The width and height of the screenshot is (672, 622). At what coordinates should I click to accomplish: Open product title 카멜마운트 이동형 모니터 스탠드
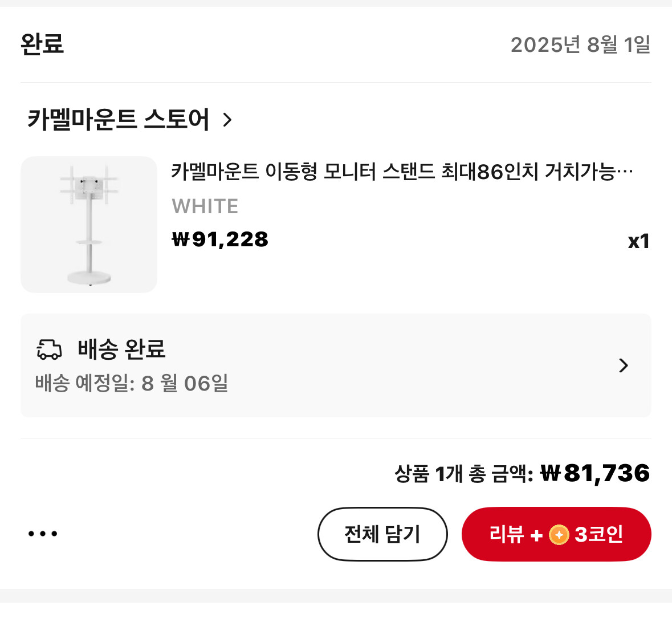click(402, 172)
